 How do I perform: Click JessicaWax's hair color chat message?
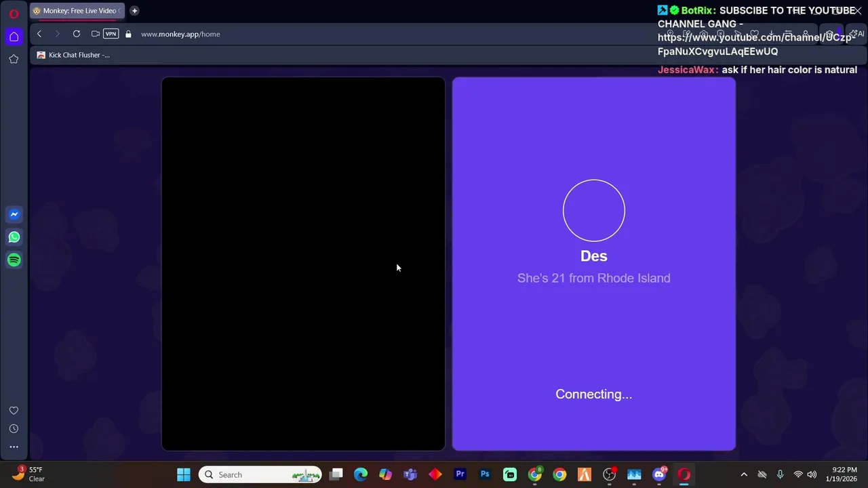pos(757,70)
